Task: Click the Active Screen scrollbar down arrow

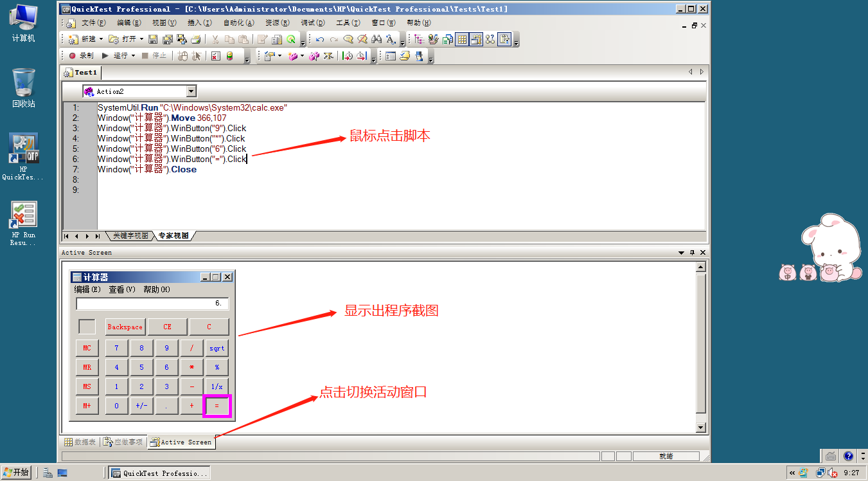Action: tap(701, 428)
